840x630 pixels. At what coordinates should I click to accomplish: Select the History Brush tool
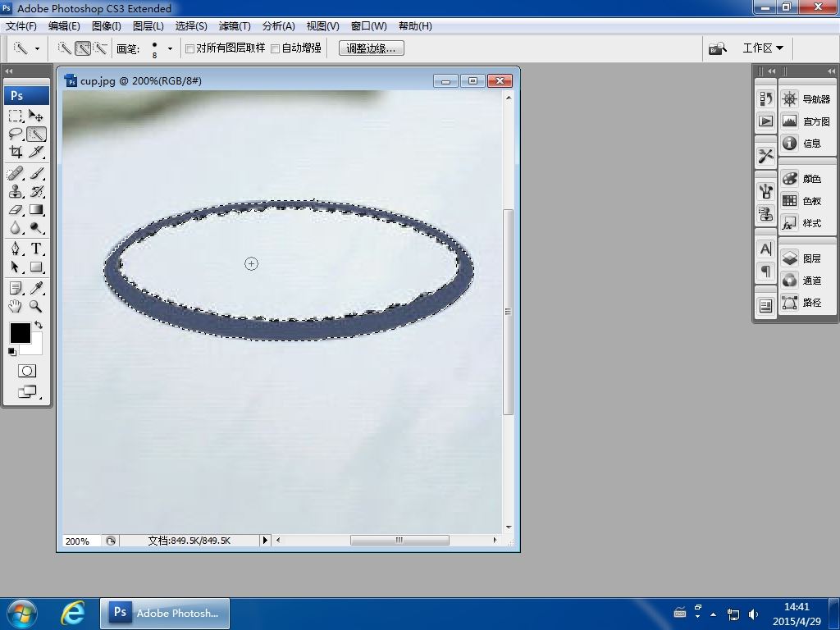[36, 191]
